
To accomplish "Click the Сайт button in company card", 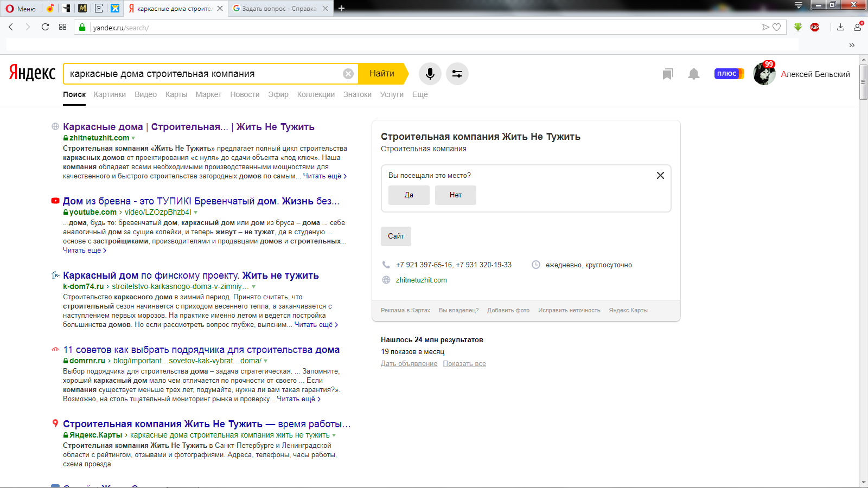I will (396, 236).
